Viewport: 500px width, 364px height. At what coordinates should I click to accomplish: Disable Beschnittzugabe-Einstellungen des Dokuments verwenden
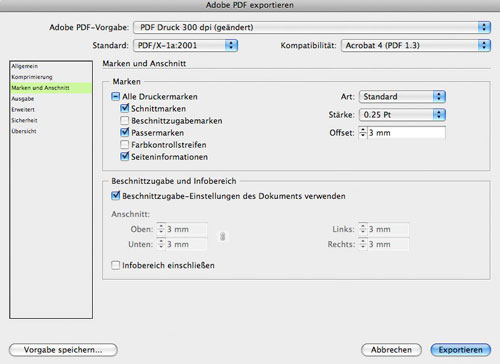[x=115, y=196]
